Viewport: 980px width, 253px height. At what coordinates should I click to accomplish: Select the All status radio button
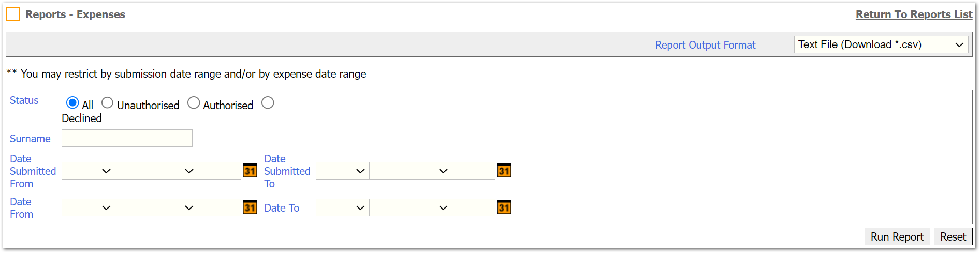[72, 103]
